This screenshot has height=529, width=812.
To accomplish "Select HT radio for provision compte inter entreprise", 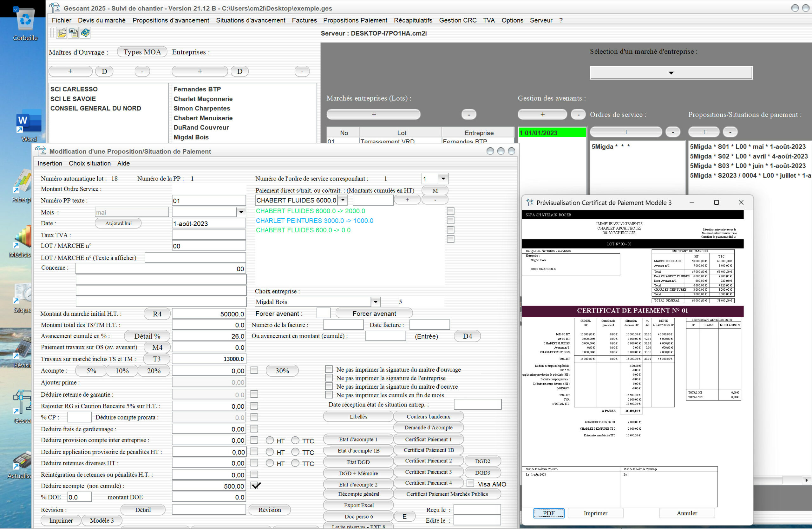I will click(x=270, y=440).
